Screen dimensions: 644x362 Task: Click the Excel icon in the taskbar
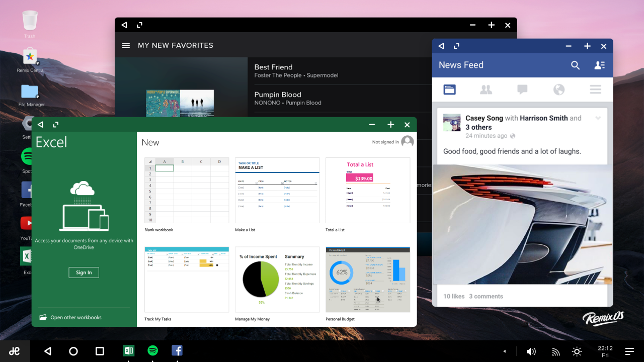coord(128,350)
